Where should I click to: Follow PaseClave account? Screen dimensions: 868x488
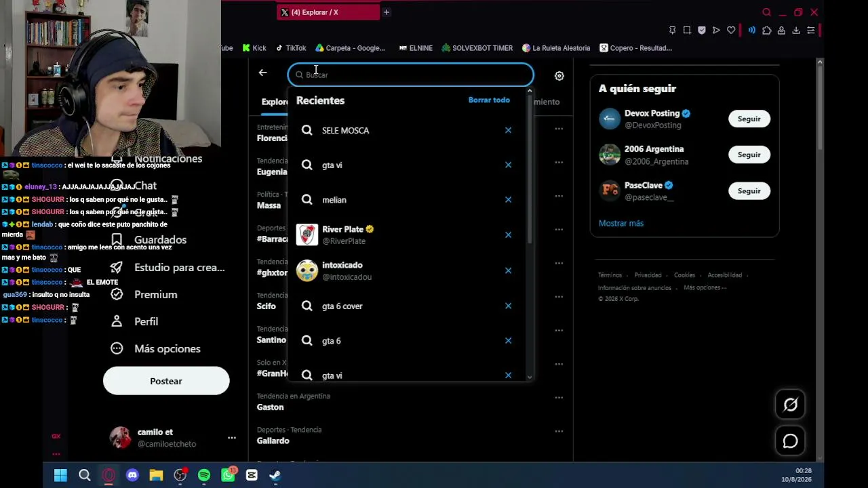coord(749,190)
